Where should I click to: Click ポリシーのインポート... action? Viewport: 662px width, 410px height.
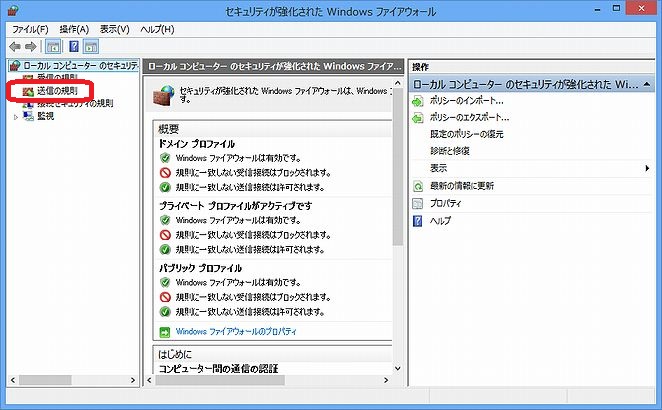[467, 101]
